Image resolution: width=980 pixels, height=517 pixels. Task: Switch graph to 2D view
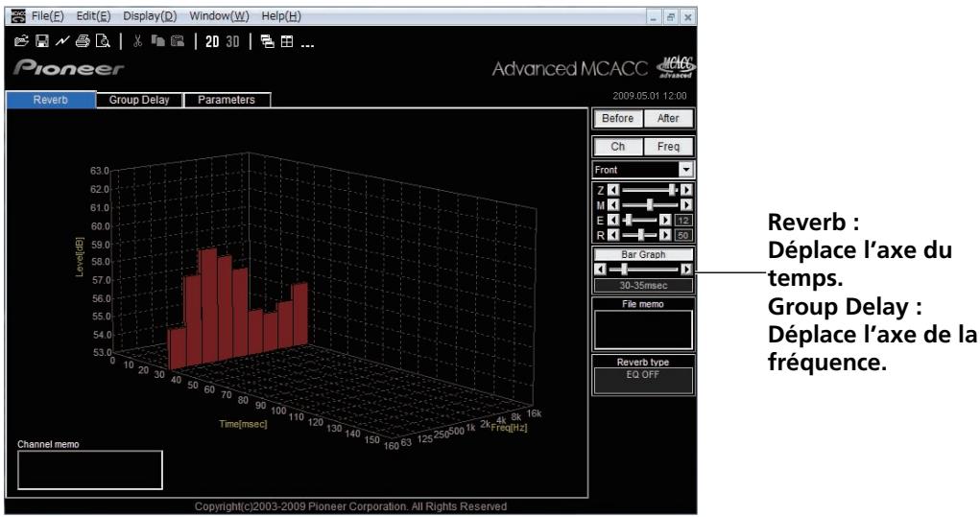[x=212, y=42]
